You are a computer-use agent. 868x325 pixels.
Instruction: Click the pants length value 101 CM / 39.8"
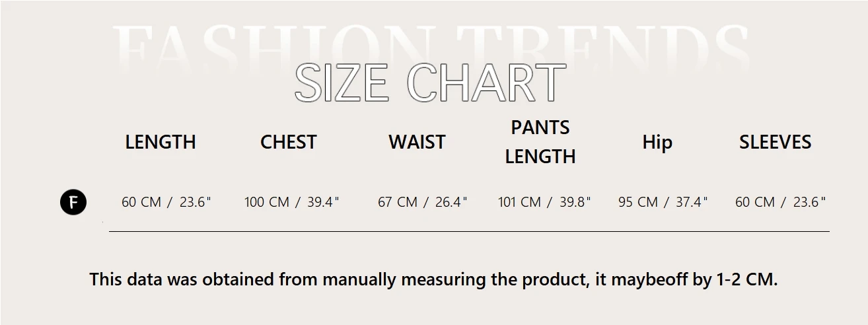tap(544, 202)
